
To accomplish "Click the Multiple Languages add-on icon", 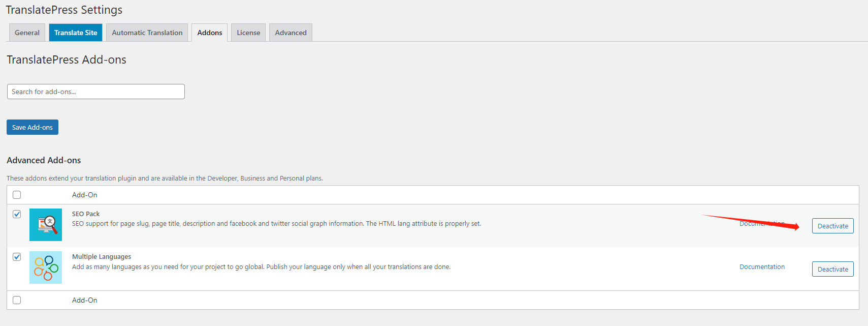I will [x=46, y=268].
